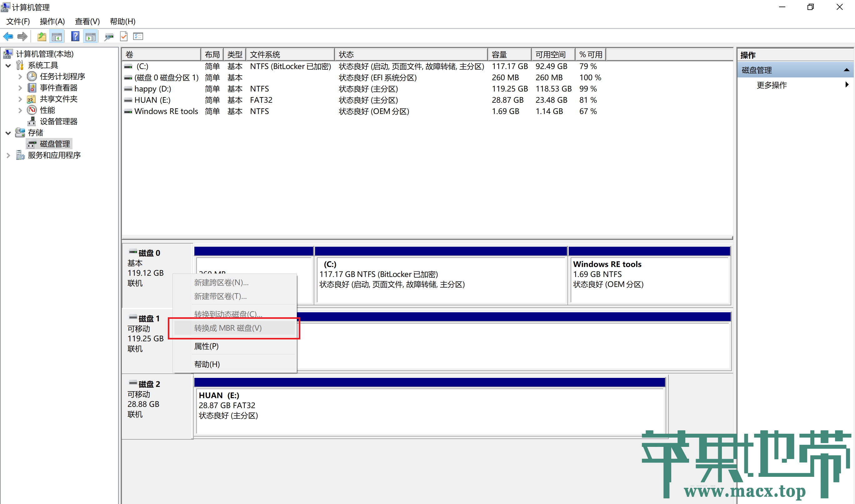Click the Up one level folder icon
855x504 pixels.
pos(42,36)
